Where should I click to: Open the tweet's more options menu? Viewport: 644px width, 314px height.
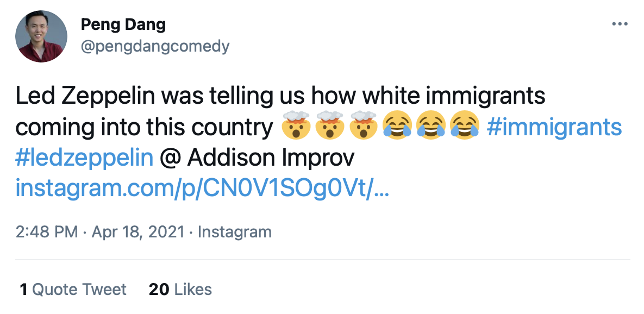pyautogui.click(x=620, y=24)
